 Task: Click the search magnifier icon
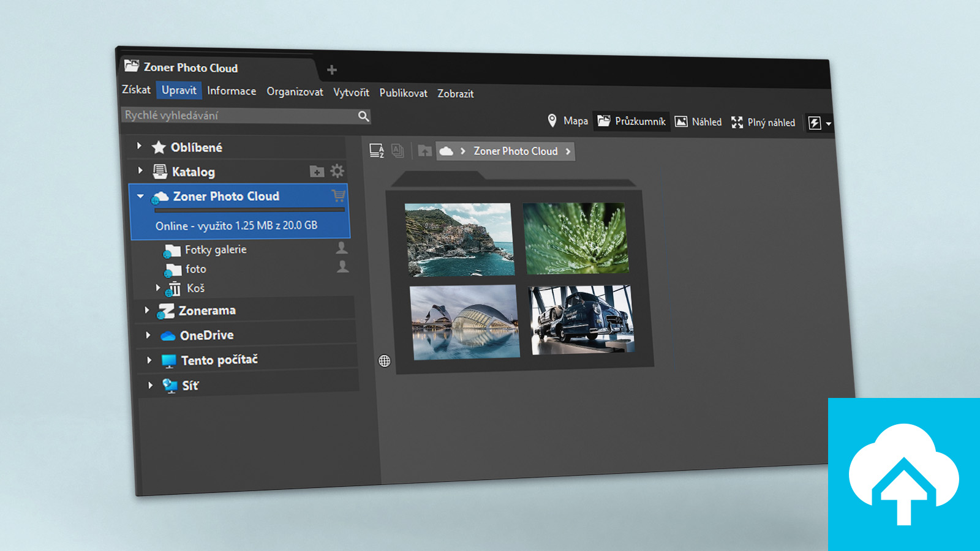coord(363,116)
